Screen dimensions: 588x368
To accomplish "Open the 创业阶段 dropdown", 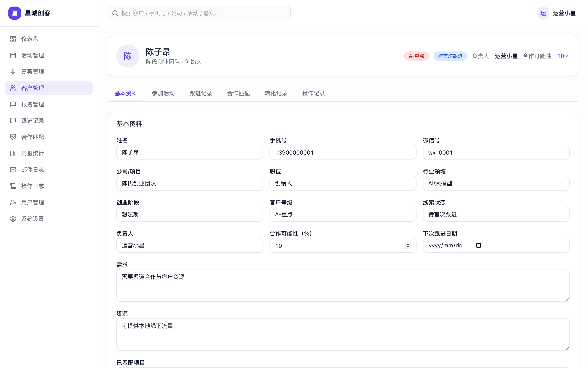I will pyautogui.click(x=189, y=214).
